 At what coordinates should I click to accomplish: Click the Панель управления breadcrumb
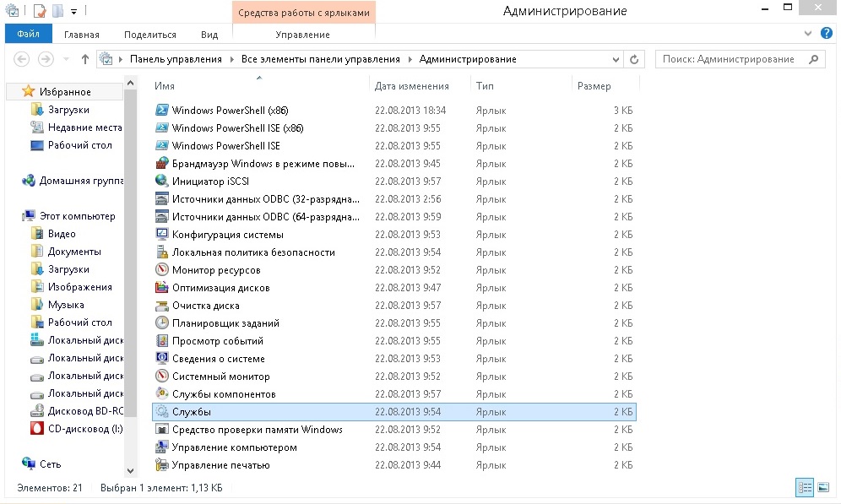coord(176,59)
